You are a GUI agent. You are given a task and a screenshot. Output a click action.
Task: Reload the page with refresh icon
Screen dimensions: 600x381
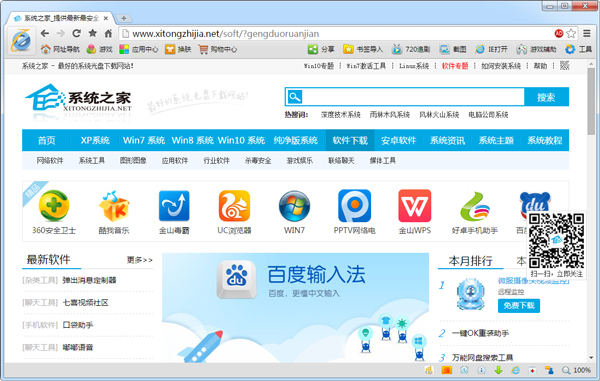[77, 34]
